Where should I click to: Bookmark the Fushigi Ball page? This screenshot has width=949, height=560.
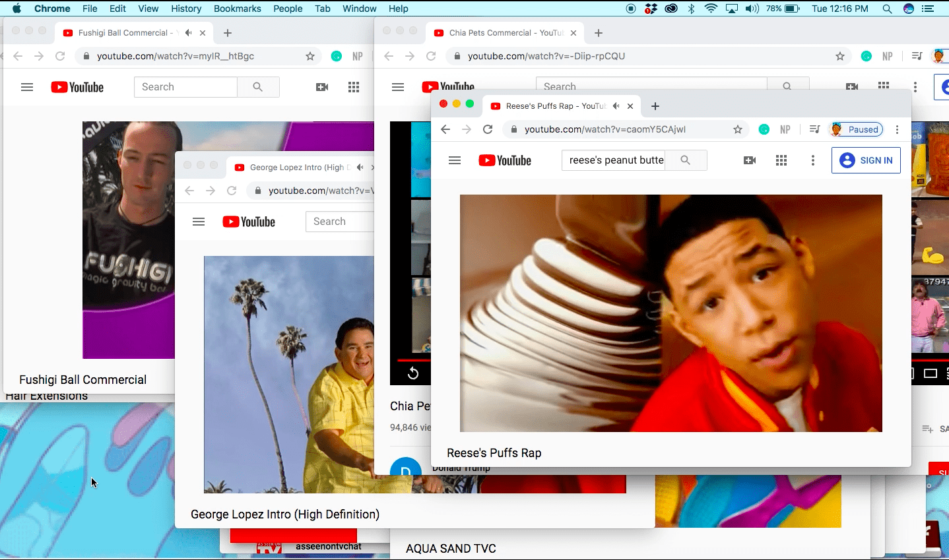(x=310, y=56)
